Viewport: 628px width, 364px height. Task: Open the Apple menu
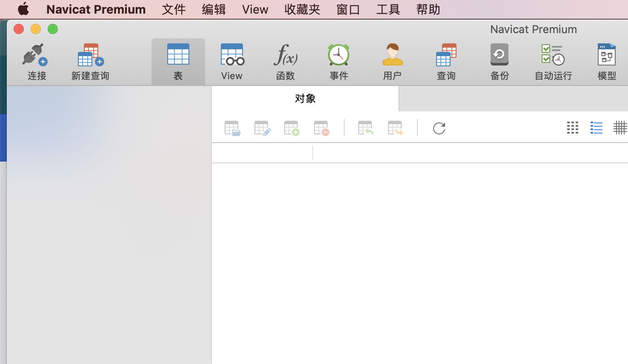coord(23,9)
